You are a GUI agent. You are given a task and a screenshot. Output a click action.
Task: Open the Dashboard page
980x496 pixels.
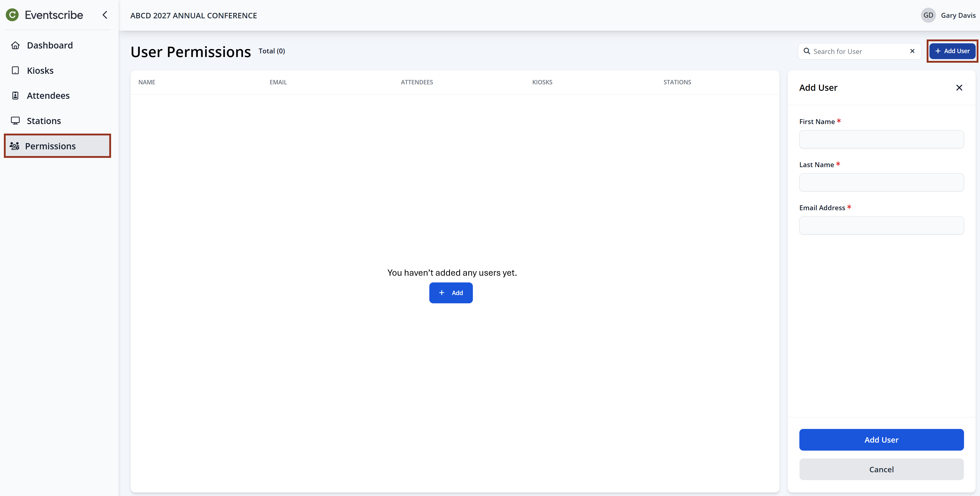click(49, 45)
